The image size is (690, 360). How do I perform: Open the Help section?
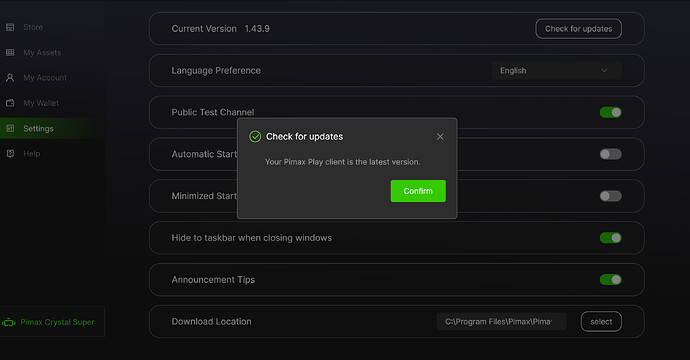[32, 154]
